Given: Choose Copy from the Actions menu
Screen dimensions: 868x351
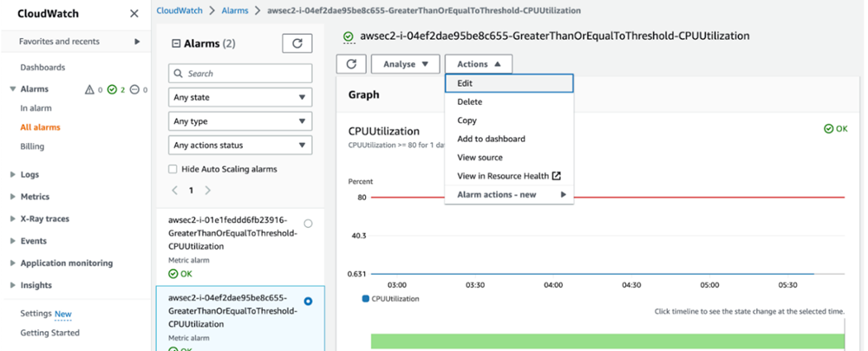Looking at the screenshot, I should tap(509, 120).
